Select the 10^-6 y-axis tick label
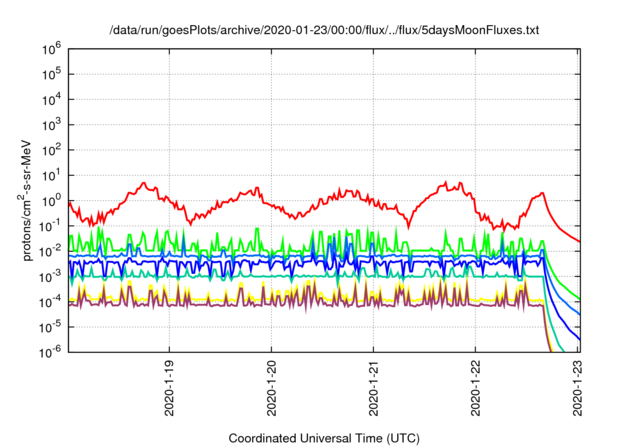The width and height of the screenshot is (640, 448). [x=51, y=353]
